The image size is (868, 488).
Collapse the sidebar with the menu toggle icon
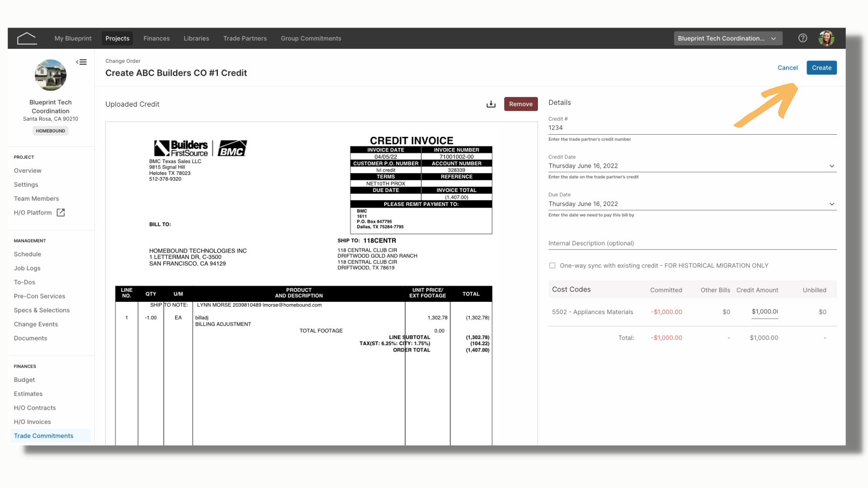[x=81, y=62]
